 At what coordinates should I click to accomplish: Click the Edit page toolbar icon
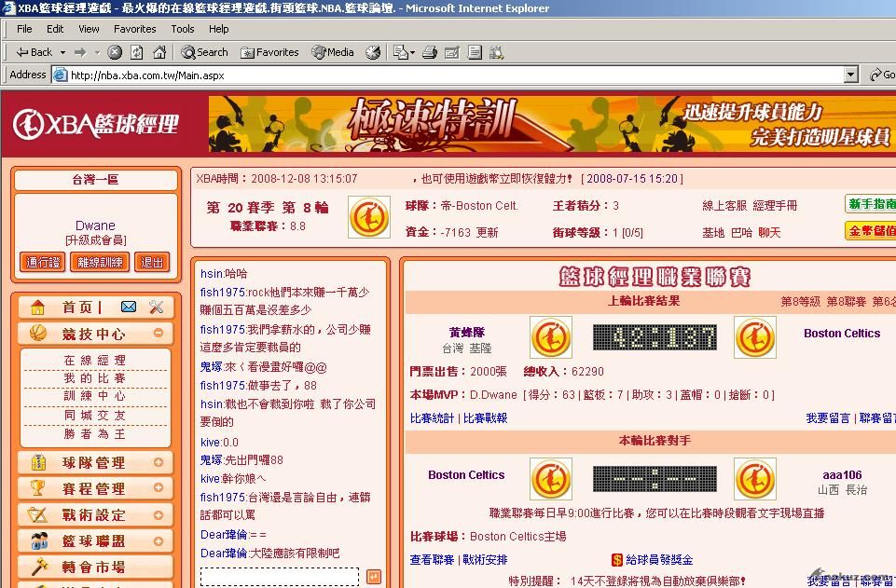(x=452, y=52)
